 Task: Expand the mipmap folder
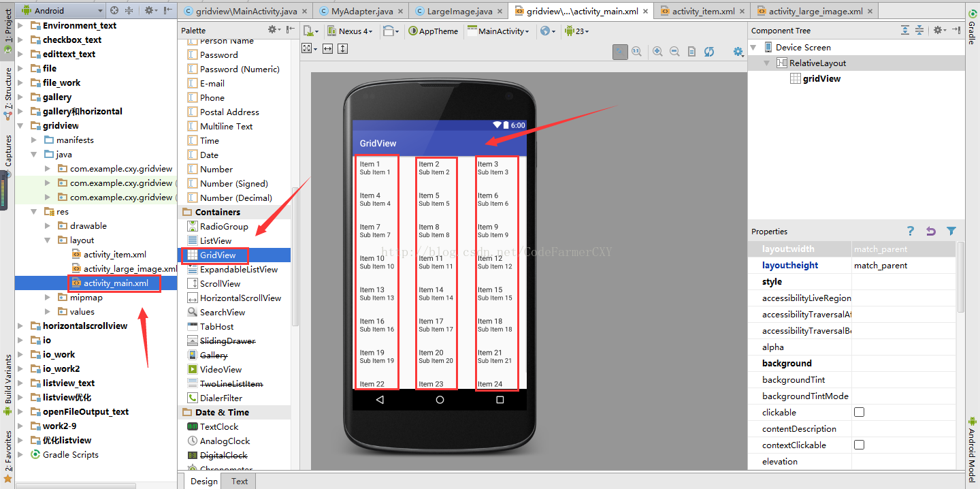[x=47, y=297]
